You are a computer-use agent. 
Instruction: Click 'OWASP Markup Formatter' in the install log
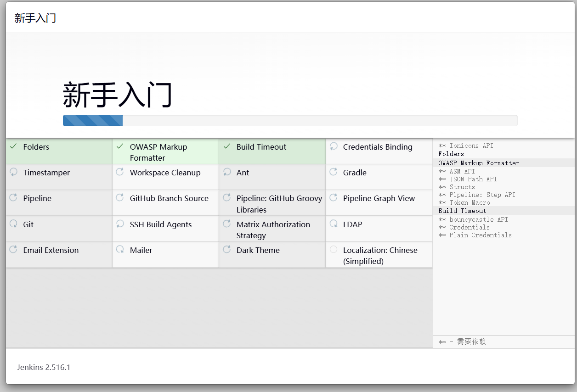pos(479,163)
